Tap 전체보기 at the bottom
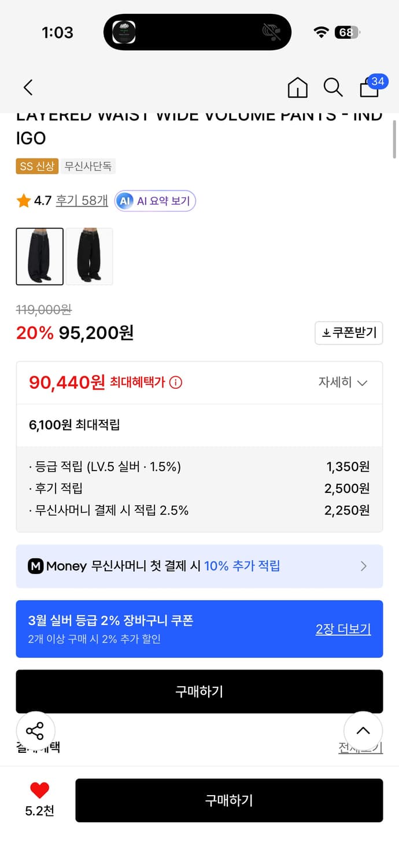Viewport: 399px width, 868px height. [x=360, y=748]
